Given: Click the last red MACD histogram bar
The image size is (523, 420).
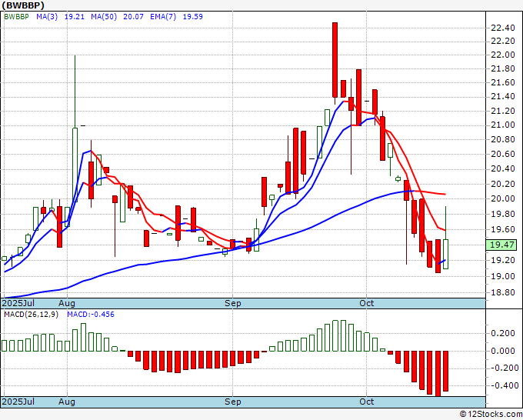Looking at the screenshot, I should [445, 371].
